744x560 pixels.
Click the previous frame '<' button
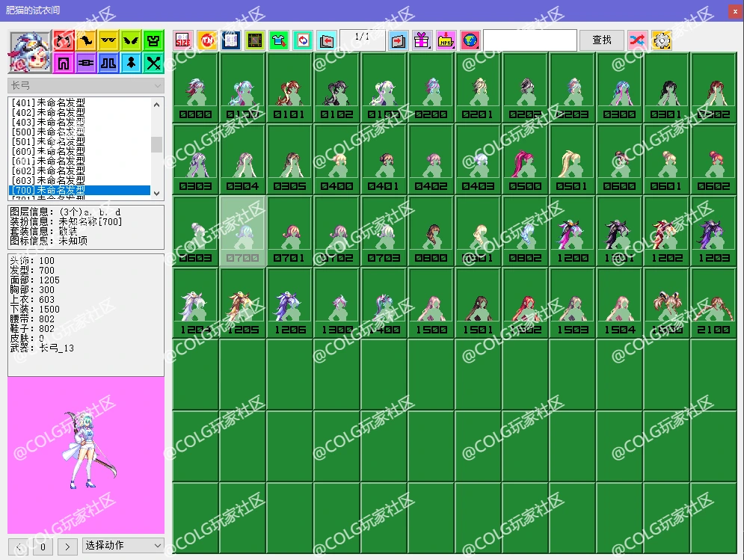(19, 547)
